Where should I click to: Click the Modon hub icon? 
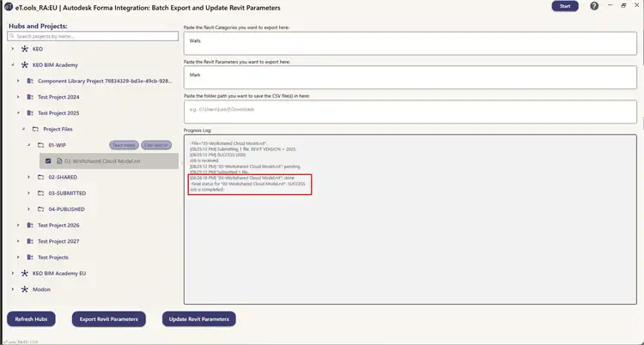25,289
